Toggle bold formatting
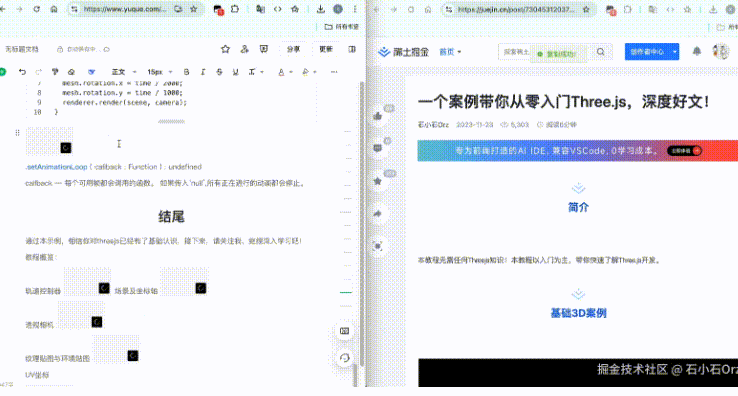 point(186,72)
